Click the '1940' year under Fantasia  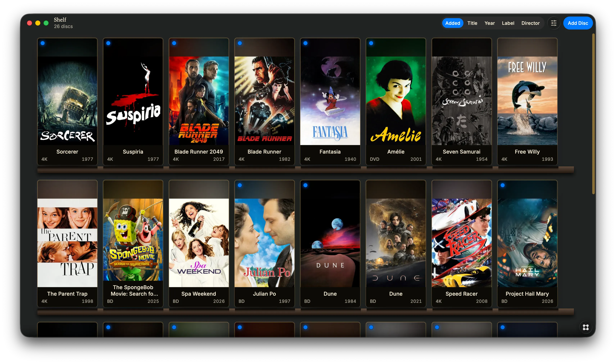click(x=350, y=159)
